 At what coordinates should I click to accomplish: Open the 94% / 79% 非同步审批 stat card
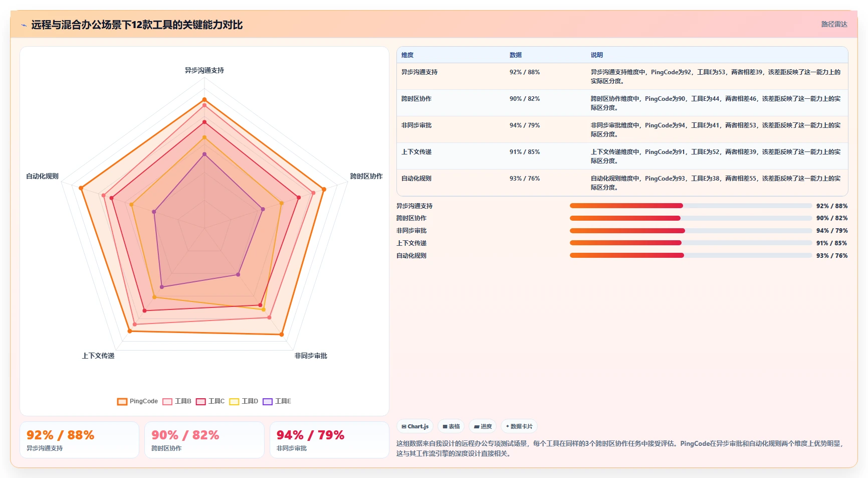click(329, 440)
